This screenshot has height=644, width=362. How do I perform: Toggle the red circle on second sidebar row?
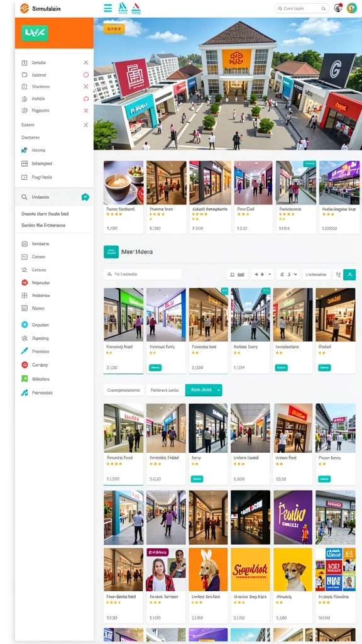point(85,75)
